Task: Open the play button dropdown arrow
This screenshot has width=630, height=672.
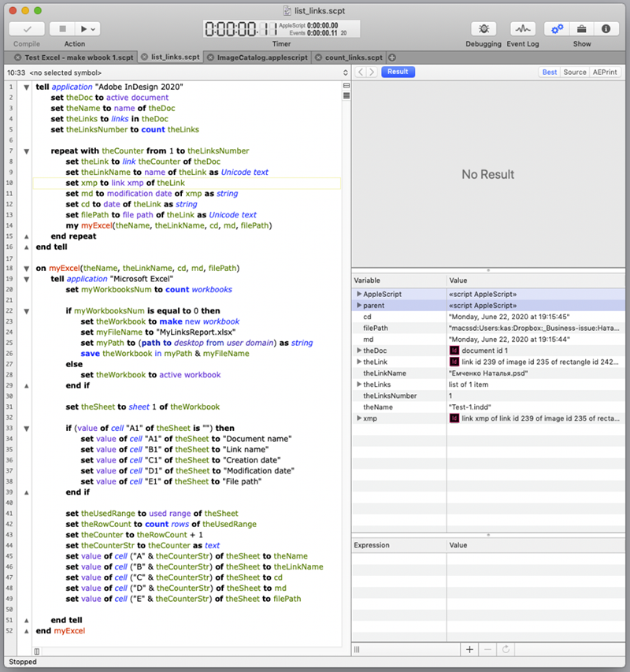Action: point(93,29)
